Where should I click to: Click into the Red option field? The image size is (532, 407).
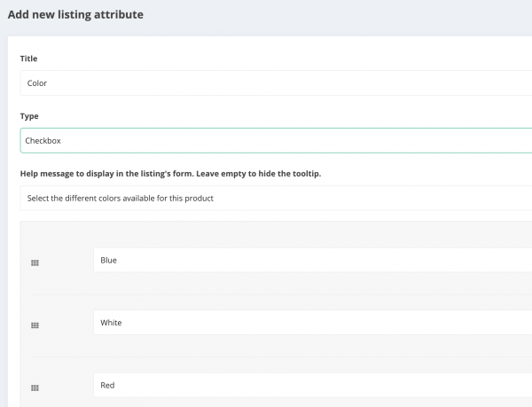(312, 386)
